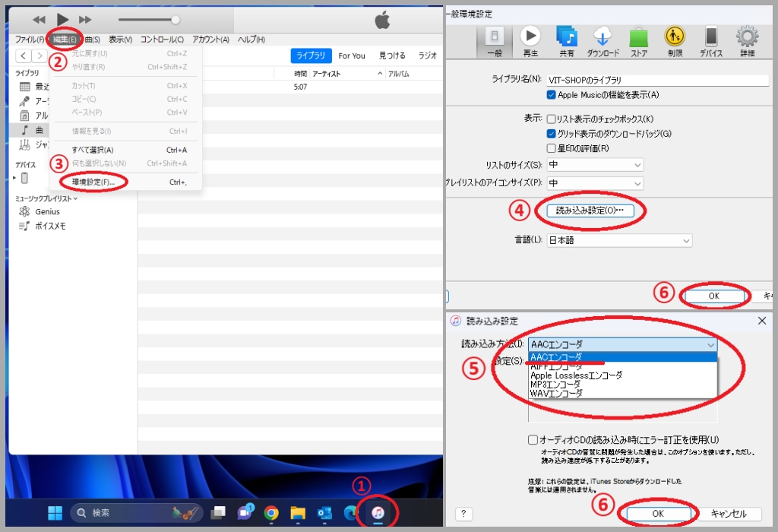778x532 pixels.
Task: Click キャンセル in the 読み込み設定 dialog
Action: coord(729,514)
